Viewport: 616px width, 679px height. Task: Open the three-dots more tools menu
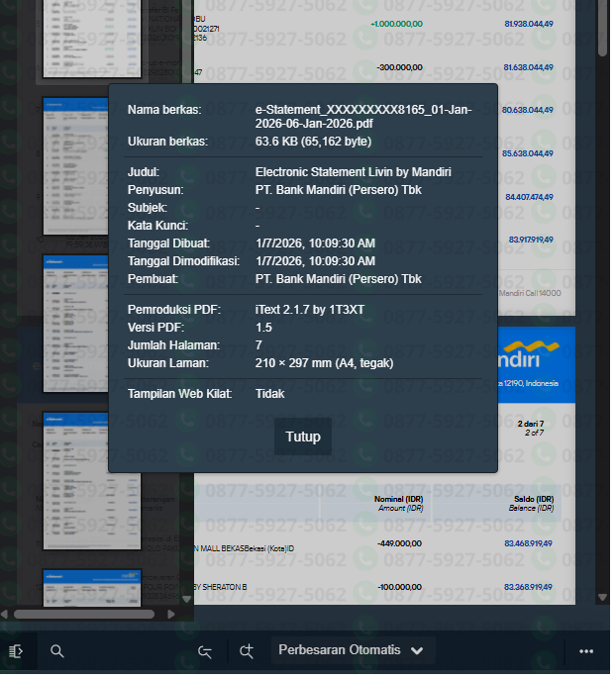[x=586, y=651]
